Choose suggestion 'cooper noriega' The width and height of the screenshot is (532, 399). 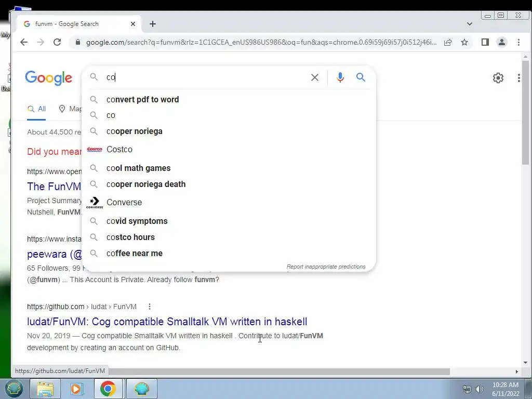229,131
